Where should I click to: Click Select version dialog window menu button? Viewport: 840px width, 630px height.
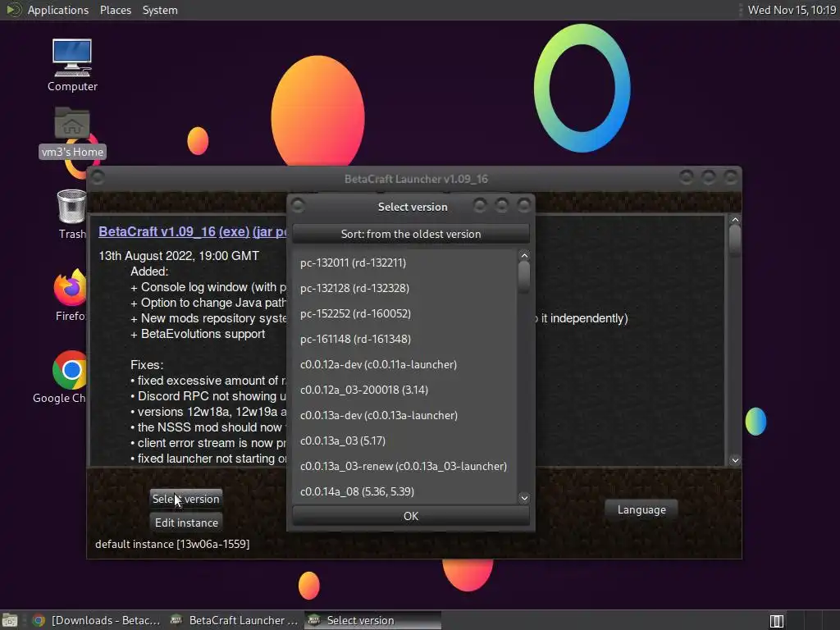click(x=299, y=205)
